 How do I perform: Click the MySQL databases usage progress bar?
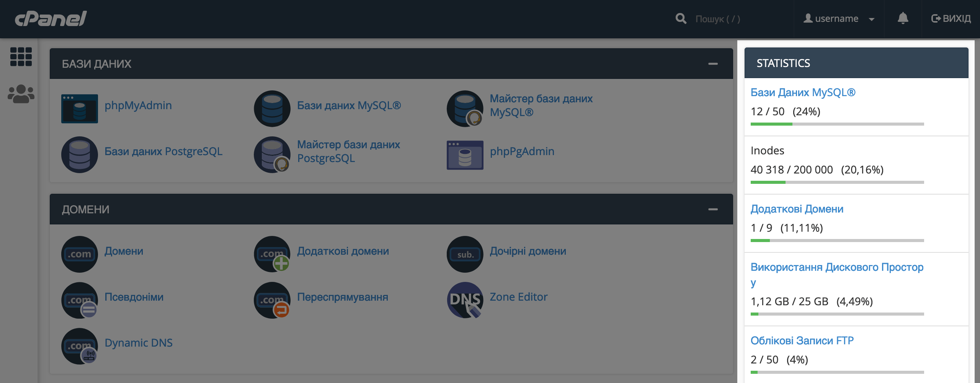837,124
